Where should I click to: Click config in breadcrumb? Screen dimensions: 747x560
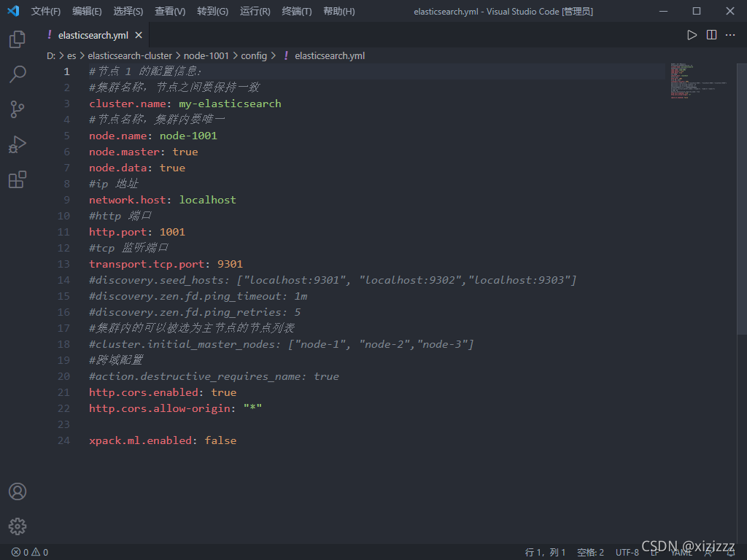(x=254, y=55)
